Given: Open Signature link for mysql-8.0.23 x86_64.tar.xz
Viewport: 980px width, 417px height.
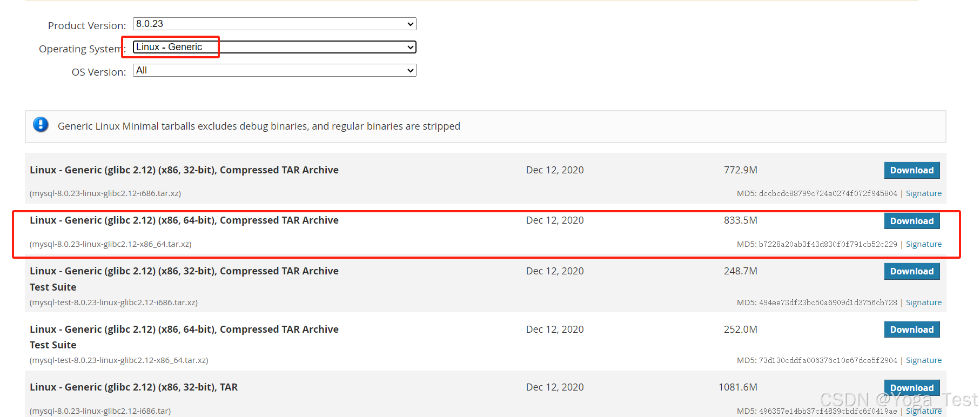Looking at the screenshot, I should tap(923, 244).
